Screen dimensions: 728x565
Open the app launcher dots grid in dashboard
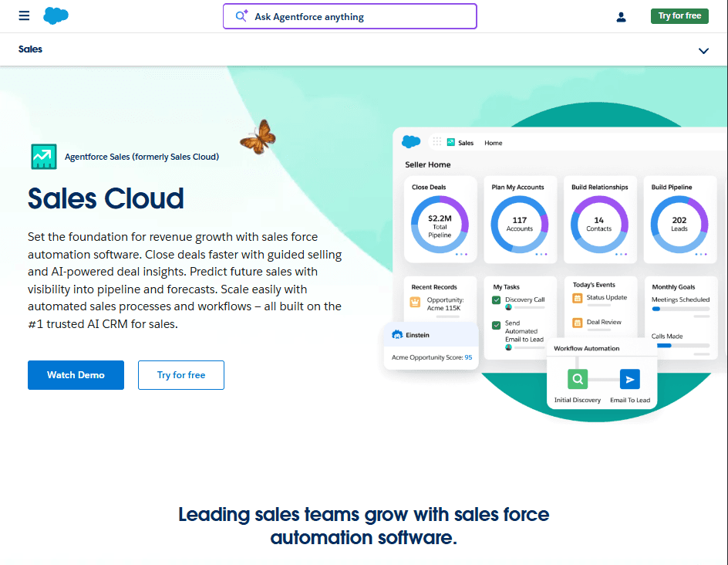coord(437,142)
